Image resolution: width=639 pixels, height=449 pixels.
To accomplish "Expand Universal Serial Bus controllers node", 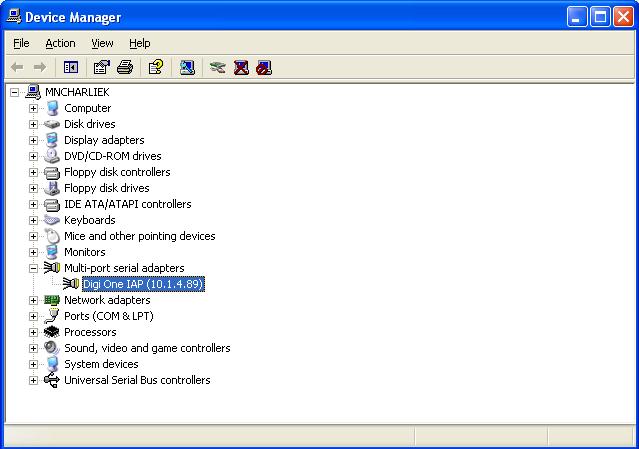I will 33,380.
